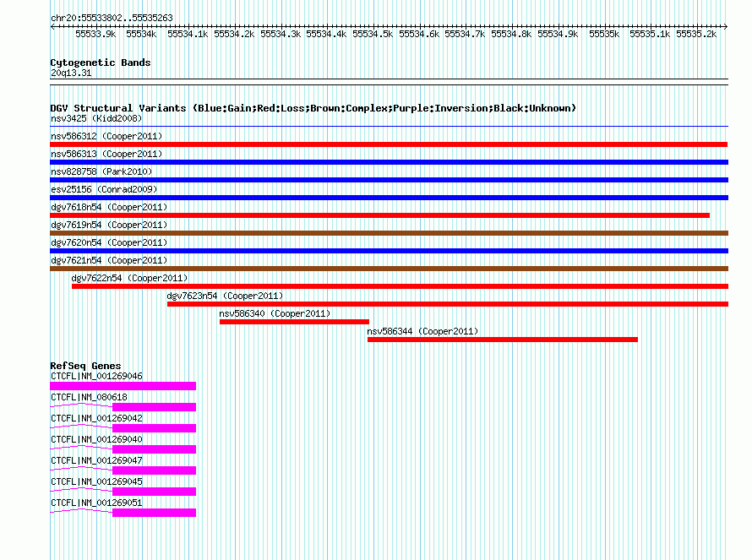The width and height of the screenshot is (752, 560).
Task: Click the chr20:55533802..55535263 coordinate label
Action: pyautogui.click(x=112, y=18)
